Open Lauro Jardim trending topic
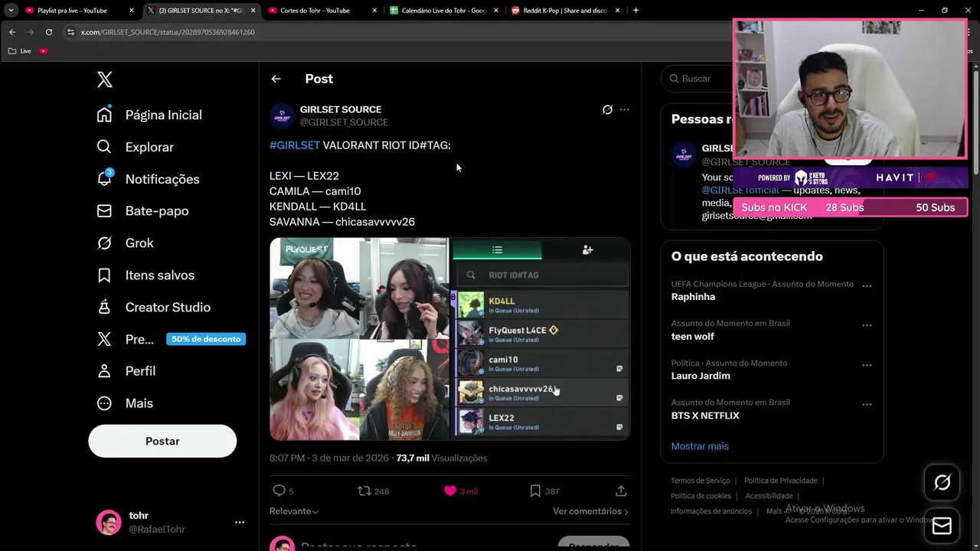Viewport: 980px width, 551px height. tap(701, 376)
